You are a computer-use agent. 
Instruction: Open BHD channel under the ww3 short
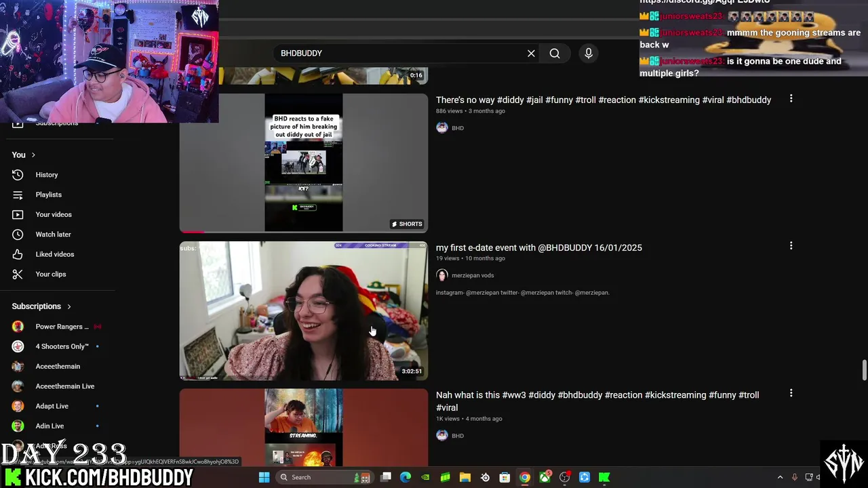click(x=458, y=436)
